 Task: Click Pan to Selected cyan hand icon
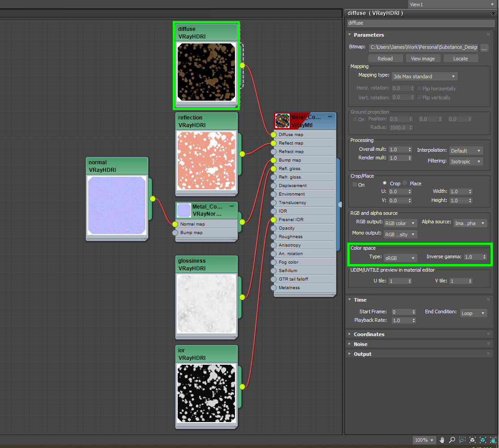[493, 440]
